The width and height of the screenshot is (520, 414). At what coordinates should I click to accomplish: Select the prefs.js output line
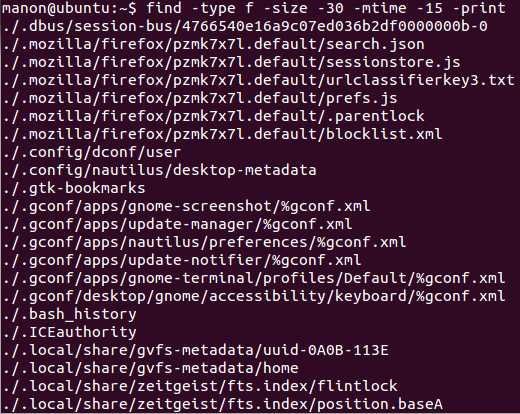201,98
